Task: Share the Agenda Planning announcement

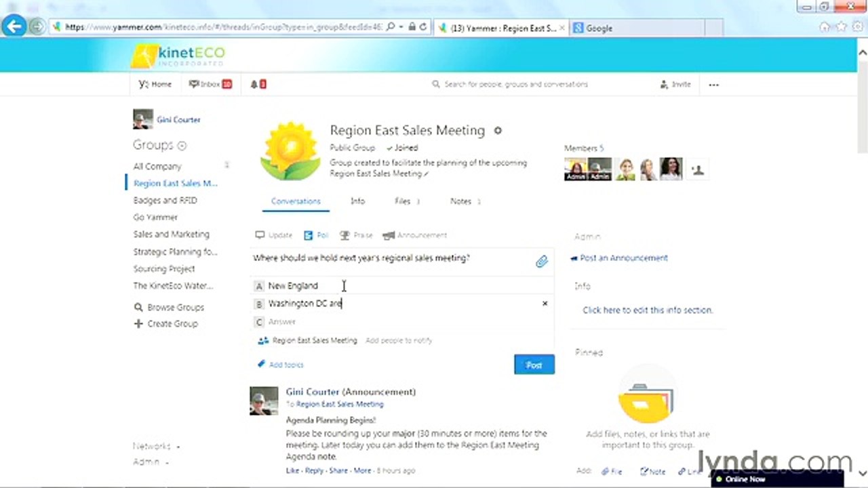Action: (338, 470)
